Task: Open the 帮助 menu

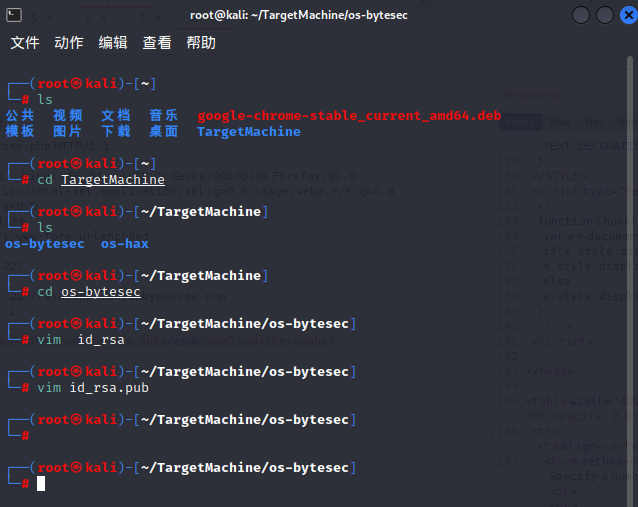Action: [x=201, y=42]
